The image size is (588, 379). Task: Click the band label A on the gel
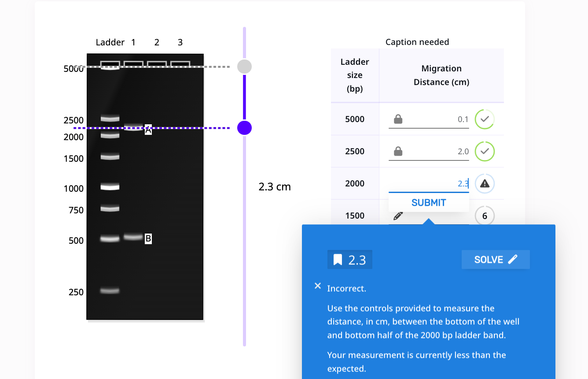tap(148, 130)
